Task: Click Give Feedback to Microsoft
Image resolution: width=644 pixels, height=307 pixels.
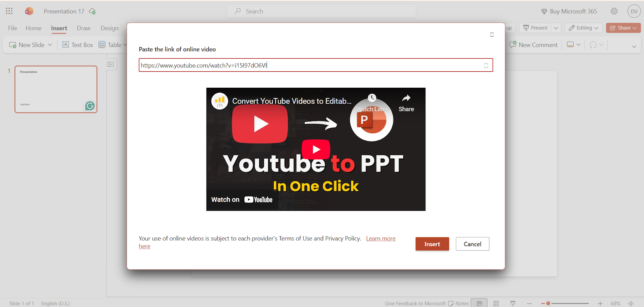Action: click(x=415, y=303)
